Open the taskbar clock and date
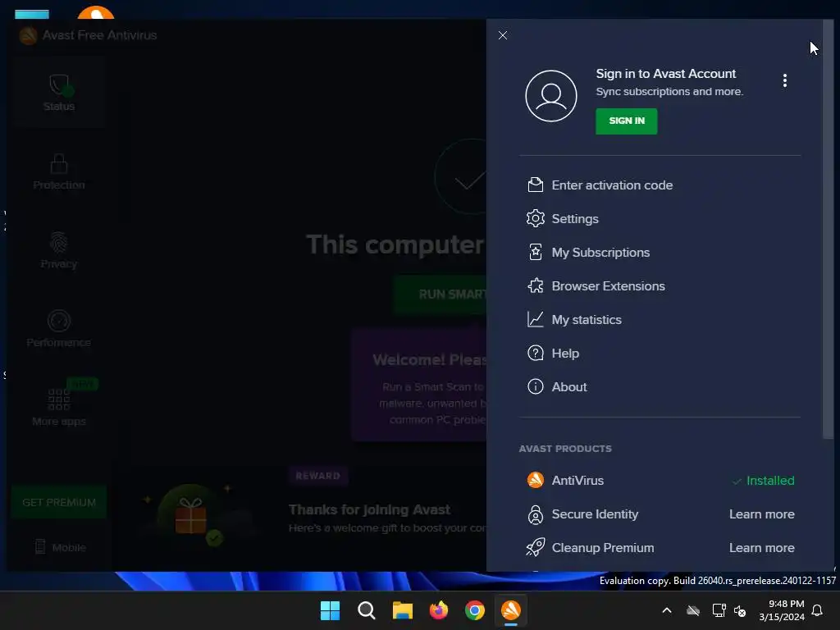 (781, 610)
